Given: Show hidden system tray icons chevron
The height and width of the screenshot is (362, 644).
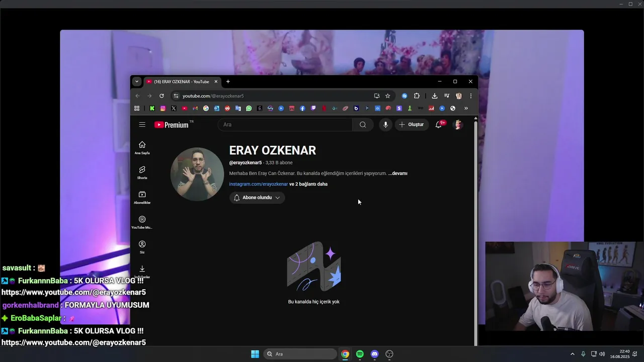Looking at the screenshot, I should (x=572, y=354).
